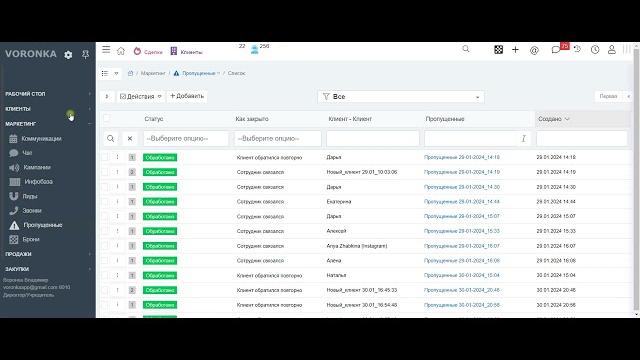Screen dimensions: 640x360
Task: Open link Пропущенные 29-01-2024_15:33
Action: [x=462, y=231]
